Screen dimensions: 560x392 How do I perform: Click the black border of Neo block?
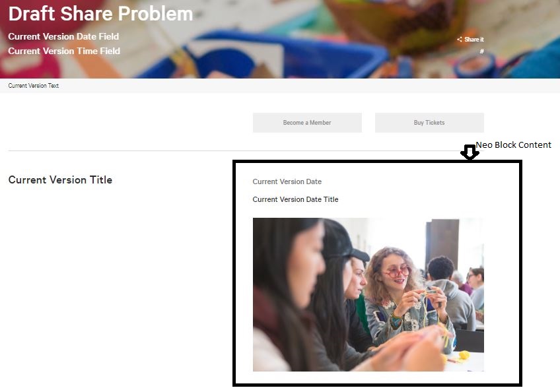[377, 162]
